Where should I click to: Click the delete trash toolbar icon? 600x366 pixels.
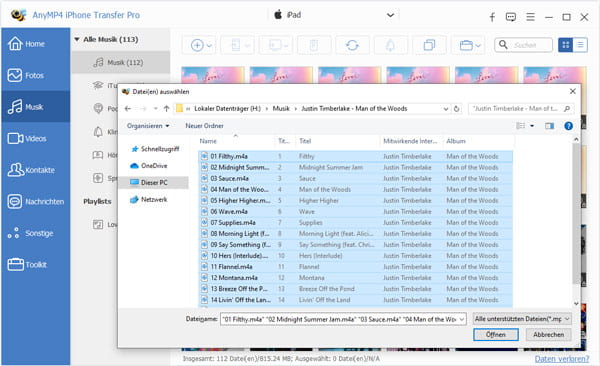(x=314, y=45)
